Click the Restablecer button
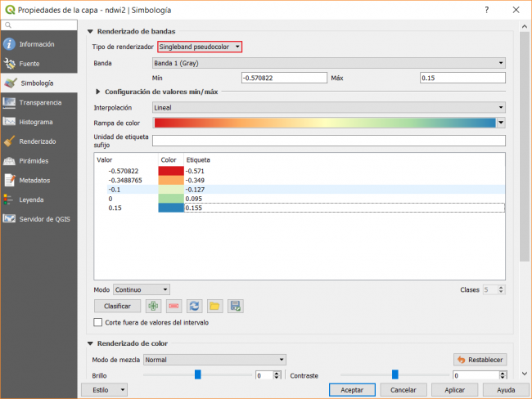This screenshot has height=399, width=532. (x=480, y=360)
